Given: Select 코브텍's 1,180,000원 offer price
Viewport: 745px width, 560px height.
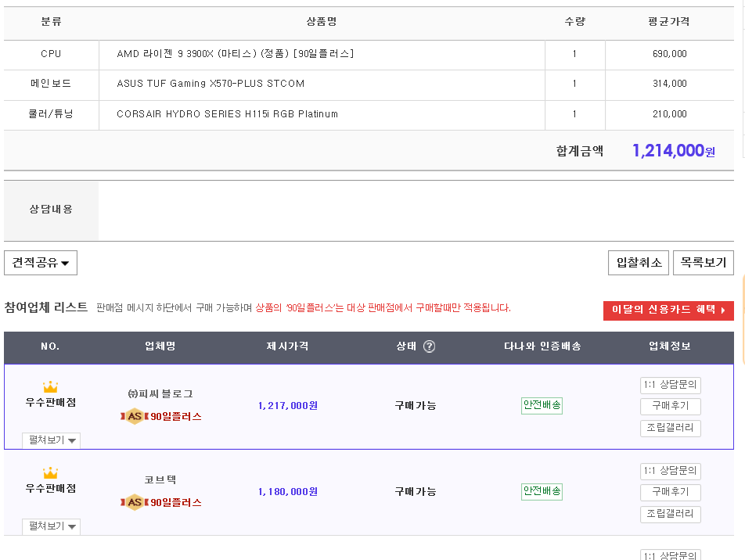Looking at the screenshot, I should click(287, 492).
